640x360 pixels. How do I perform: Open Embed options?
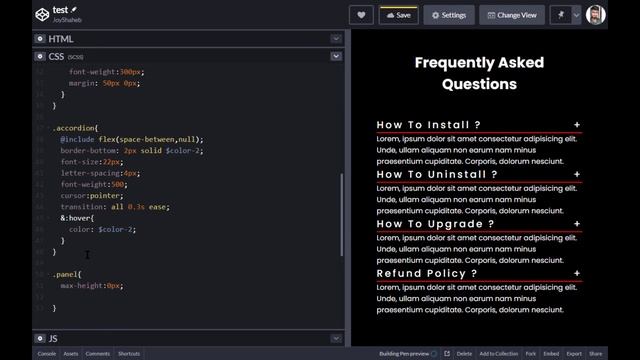click(x=551, y=354)
